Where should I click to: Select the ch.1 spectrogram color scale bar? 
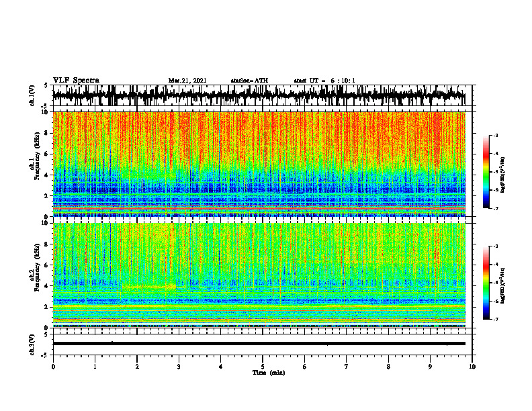[486, 172]
